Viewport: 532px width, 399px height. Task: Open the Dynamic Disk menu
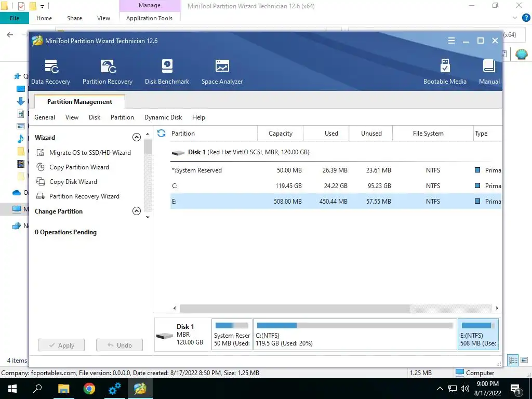pos(163,117)
